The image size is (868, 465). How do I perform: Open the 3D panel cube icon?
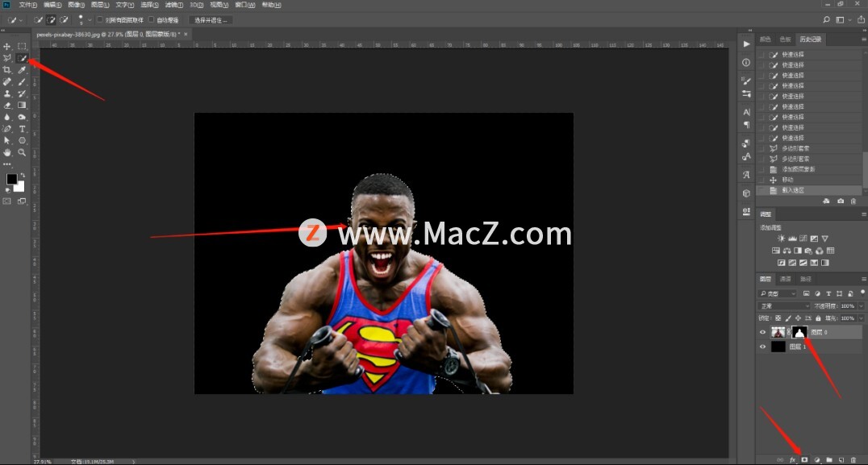[746, 193]
